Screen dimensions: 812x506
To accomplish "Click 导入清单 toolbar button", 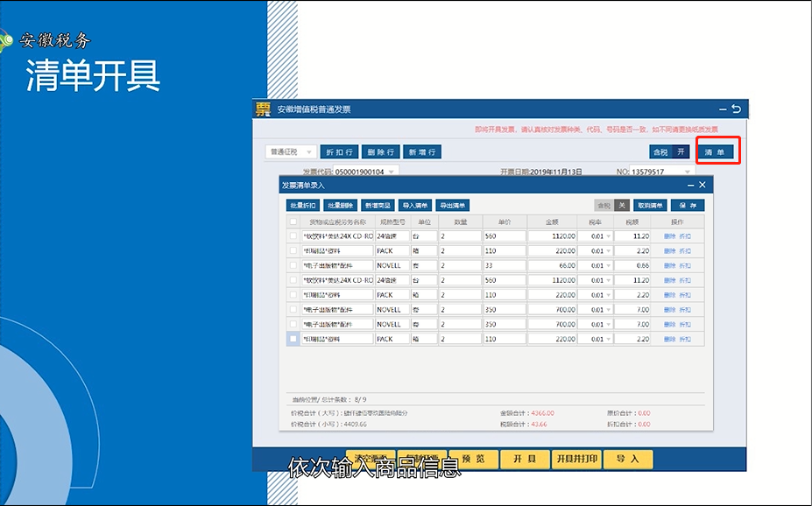I will click(415, 205).
